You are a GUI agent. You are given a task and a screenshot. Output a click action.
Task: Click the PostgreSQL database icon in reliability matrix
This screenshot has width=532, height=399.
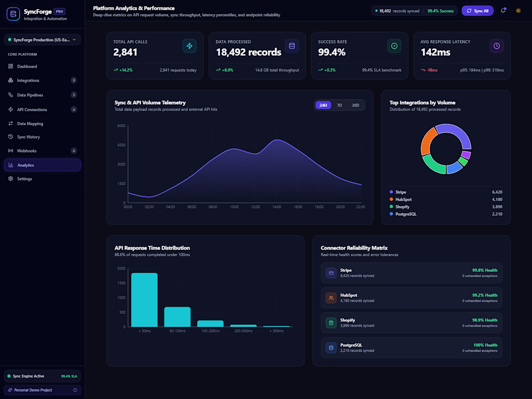(331, 348)
